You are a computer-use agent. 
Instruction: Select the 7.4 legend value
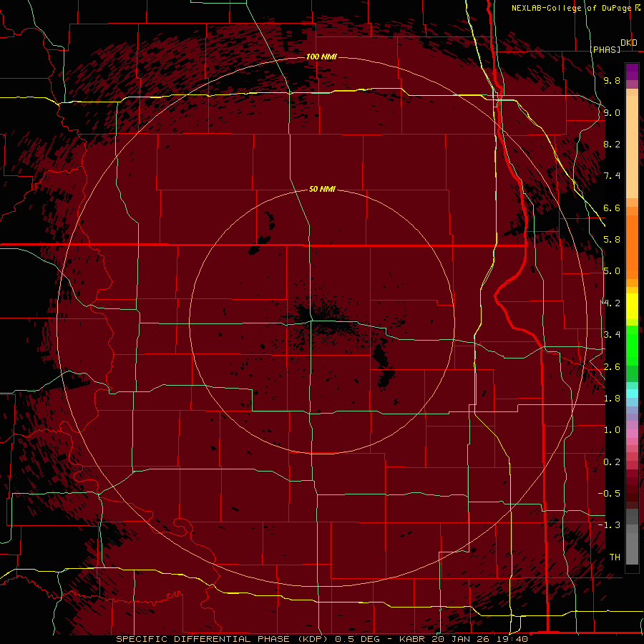coord(612,176)
